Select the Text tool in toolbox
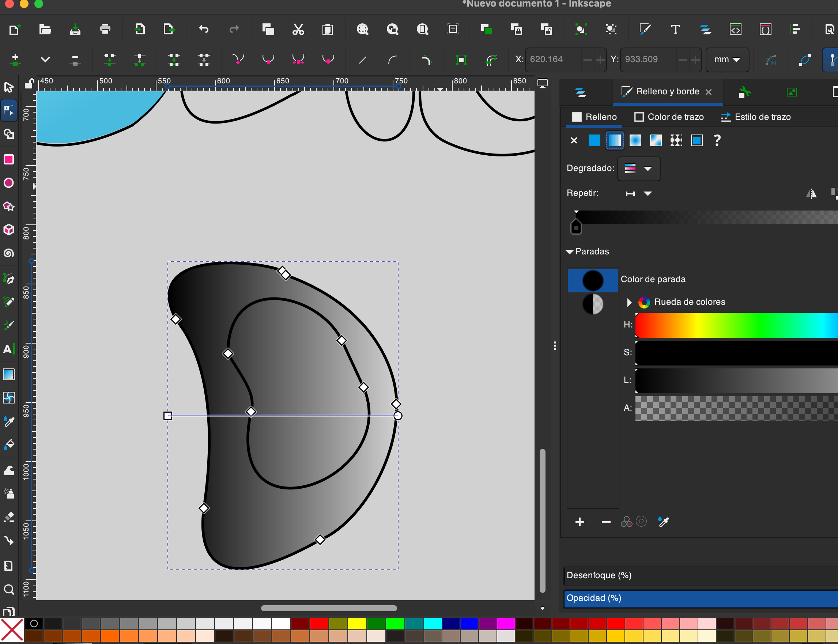This screenshot has width=838, height=644. tap(9, 349)
